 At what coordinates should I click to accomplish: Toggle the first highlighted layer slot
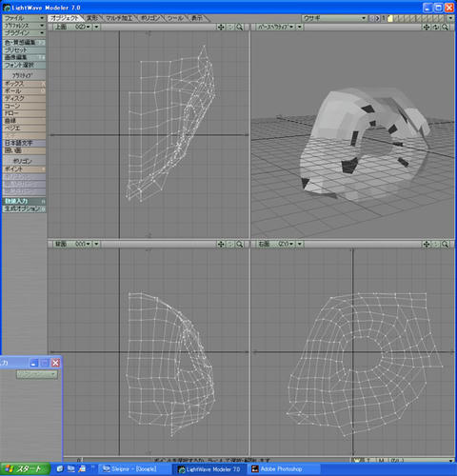(390, 18)
